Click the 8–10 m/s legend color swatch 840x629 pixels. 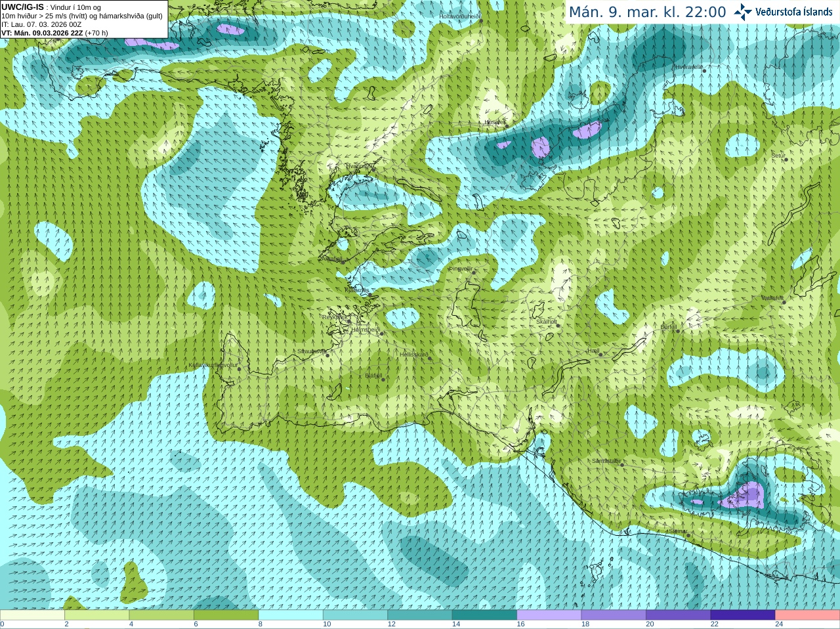click(x=291, y=615)
